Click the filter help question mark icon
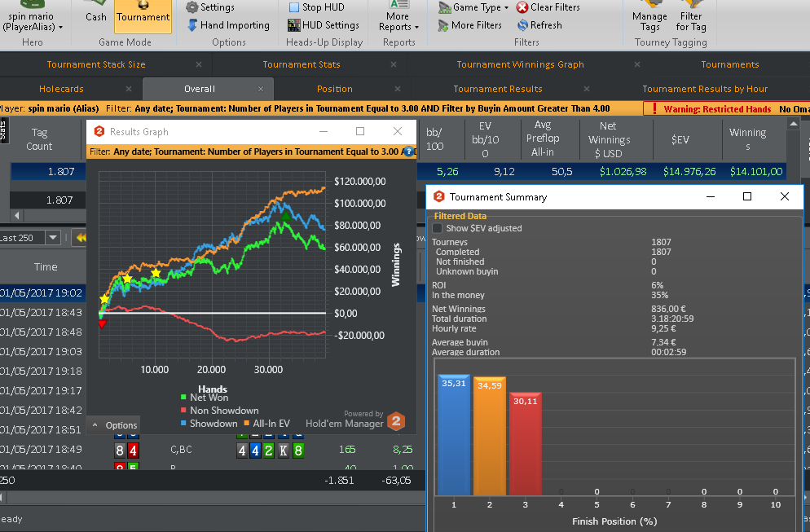The height and width of the screenshot is (532, 810). coord(408,152)
